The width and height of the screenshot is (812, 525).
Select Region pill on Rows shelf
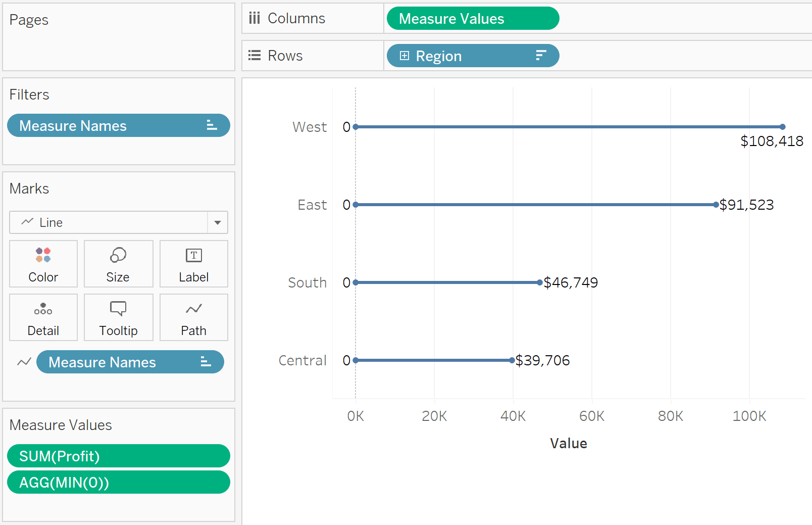click(x=473, y=56)
